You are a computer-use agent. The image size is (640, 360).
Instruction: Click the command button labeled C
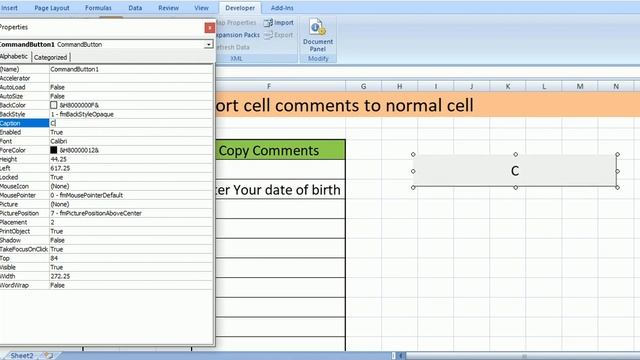point(515,171)
